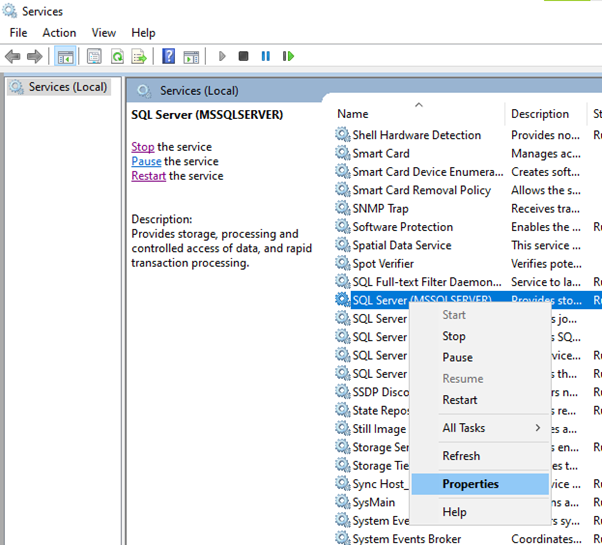Click the Export List toolbar icon
602x545 pixels.
[139, 56]
